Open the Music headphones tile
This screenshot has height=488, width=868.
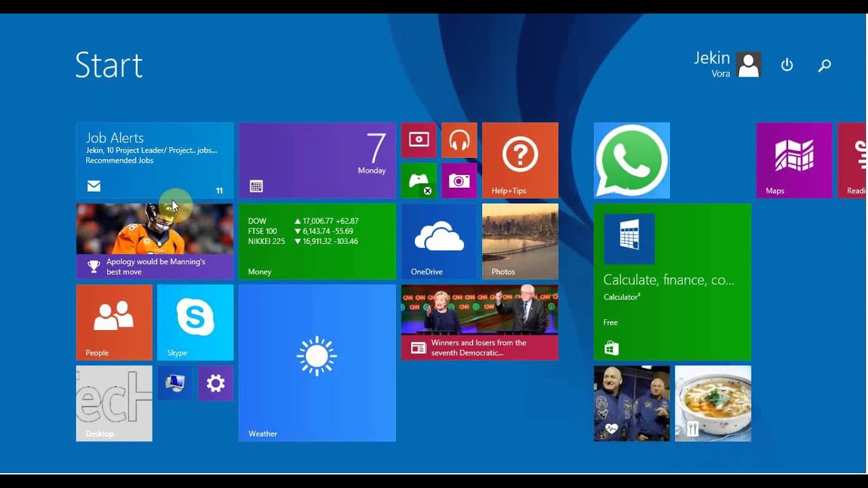pos(460,140)
